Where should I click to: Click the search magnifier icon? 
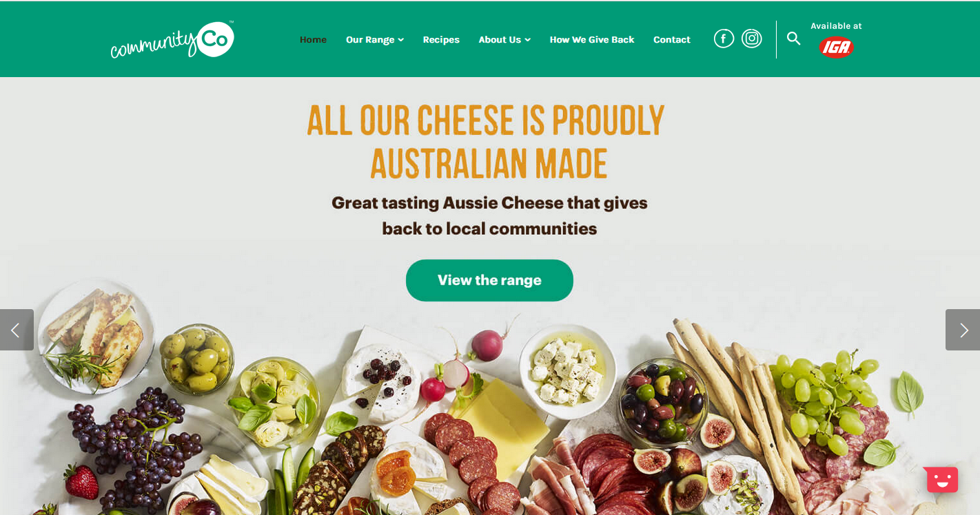coord(793,39)
